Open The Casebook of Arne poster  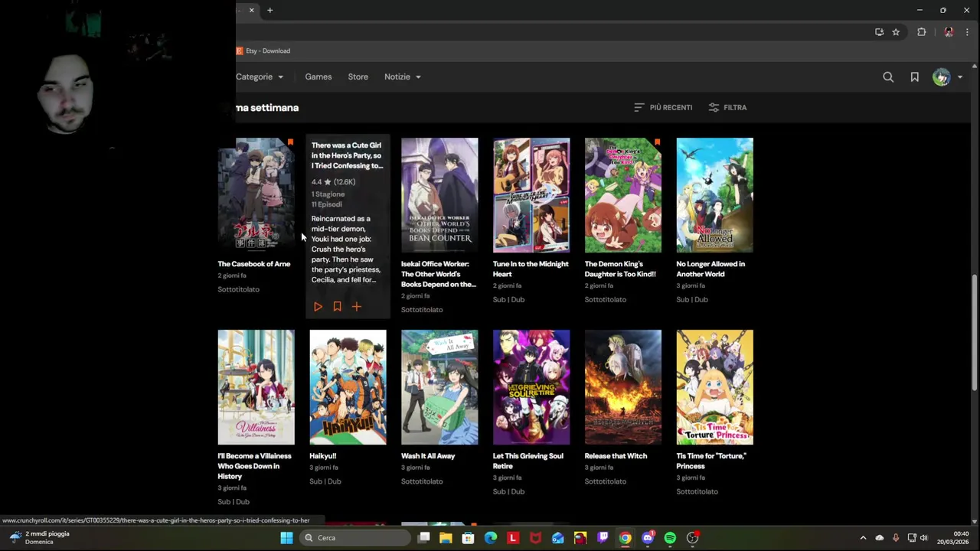256,195
